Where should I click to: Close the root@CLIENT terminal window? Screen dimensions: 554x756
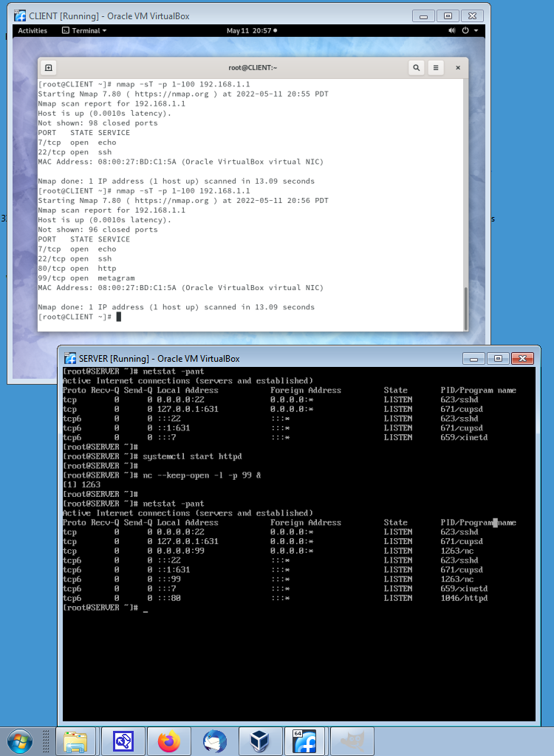[457, 68]
